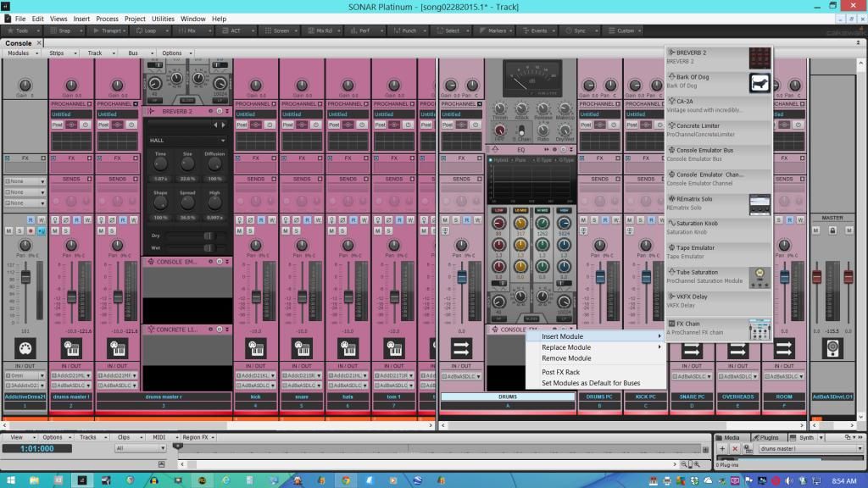This screenshot has width=868, height=488.
Task: Mute the drums master l track
Action: point(54,230)
